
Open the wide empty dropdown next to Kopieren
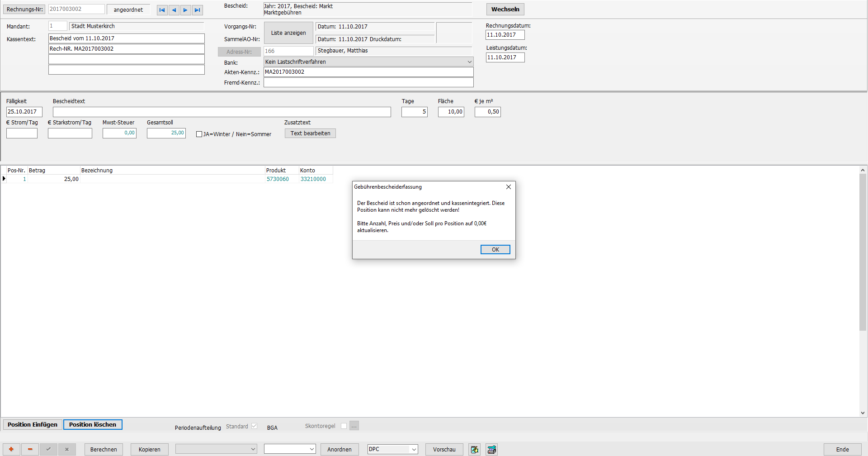216,449
